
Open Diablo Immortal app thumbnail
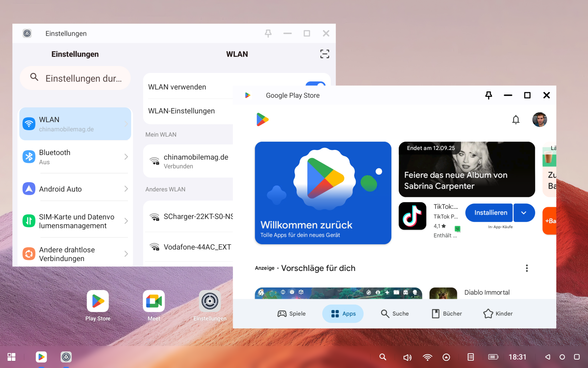(443, 293)
